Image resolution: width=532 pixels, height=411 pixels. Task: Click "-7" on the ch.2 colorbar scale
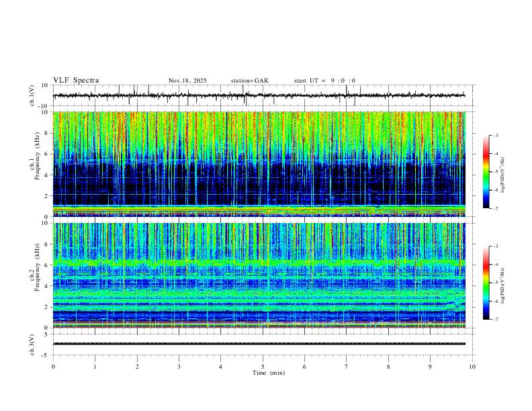pos(495,319)
